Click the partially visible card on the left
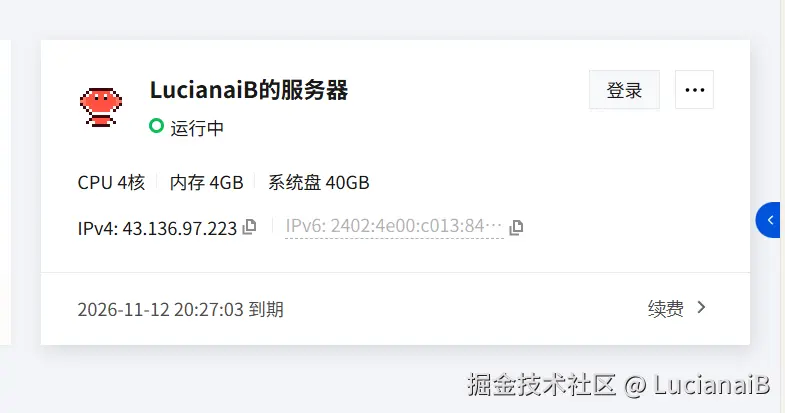 [5, 192]
